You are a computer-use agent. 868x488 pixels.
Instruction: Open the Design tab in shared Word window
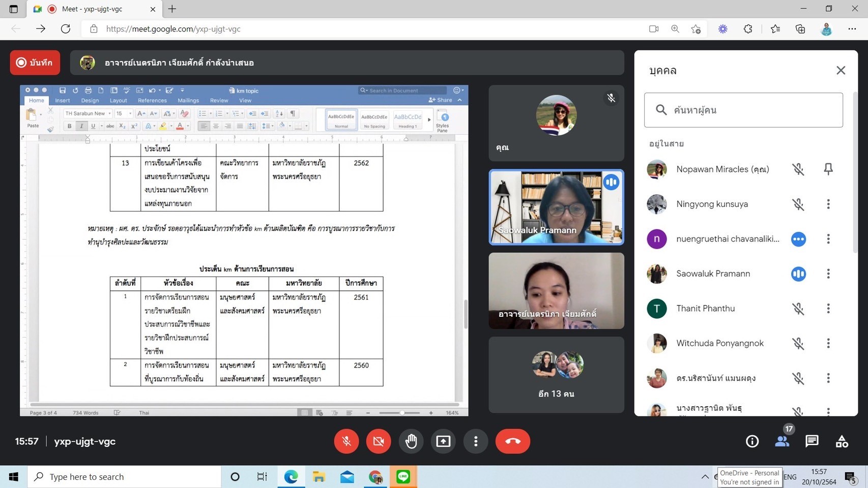[x=90, y=101]
